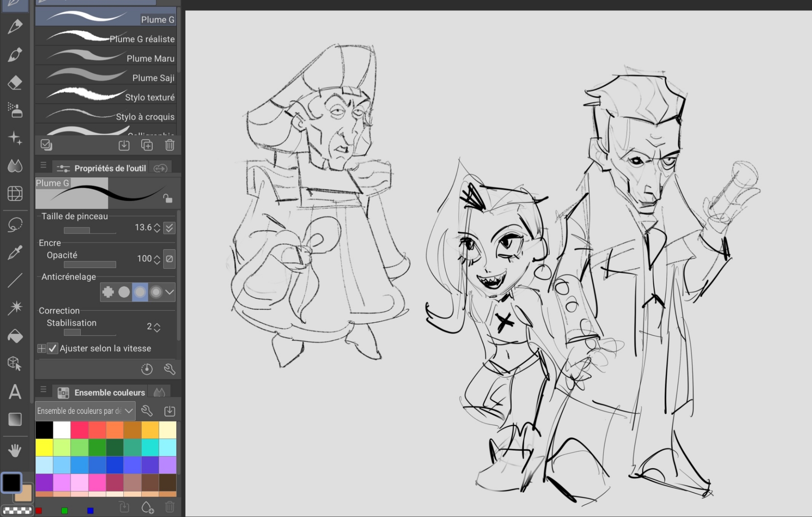This screenshot has width=812, height=517.
Task: Duplicate the sub tool with the copy icon
Action: [147, 145]
